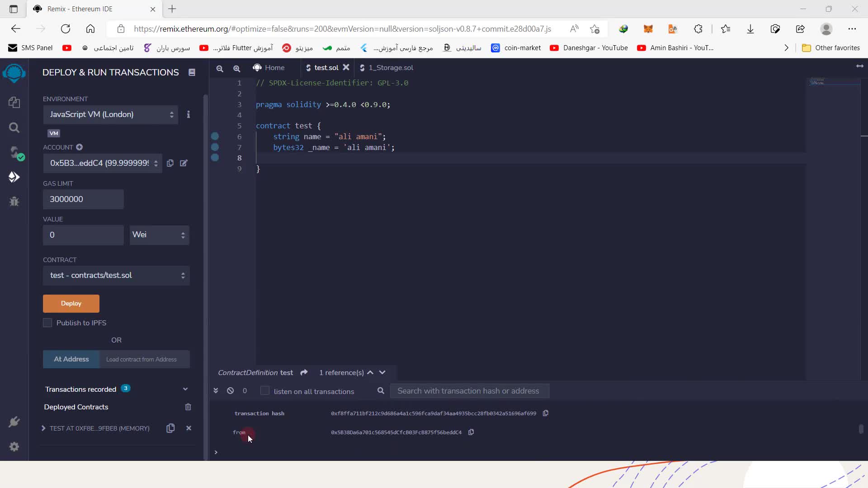Switch to the 1_Storage.sol tab
The width and height of the screenshot is (868, 488).
click(390, 68)
